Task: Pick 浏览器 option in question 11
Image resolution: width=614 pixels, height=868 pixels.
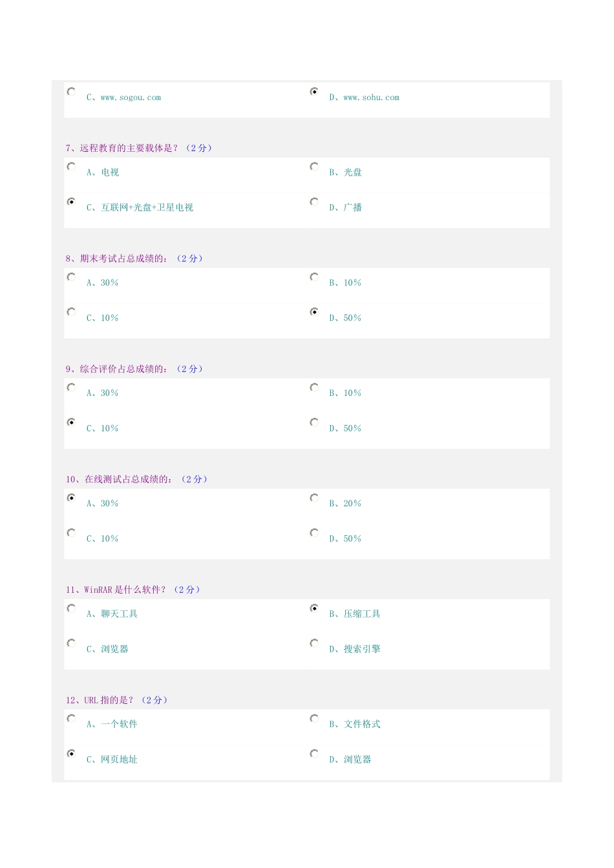Action: coord(71,643)
